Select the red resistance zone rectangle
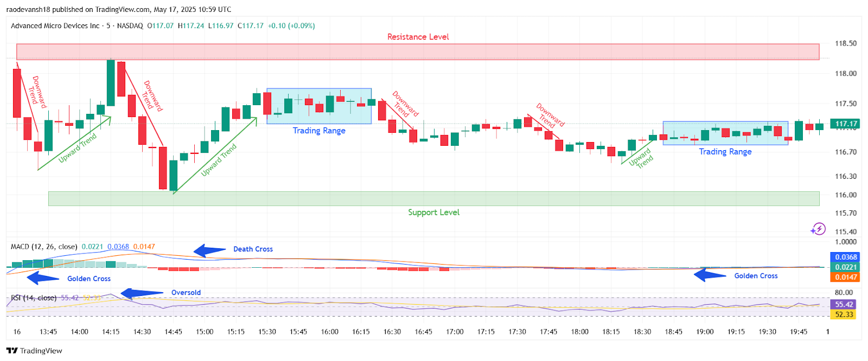The width and height of the screenshot is (868, 361). pyautogui.click(x=418, y=51)
